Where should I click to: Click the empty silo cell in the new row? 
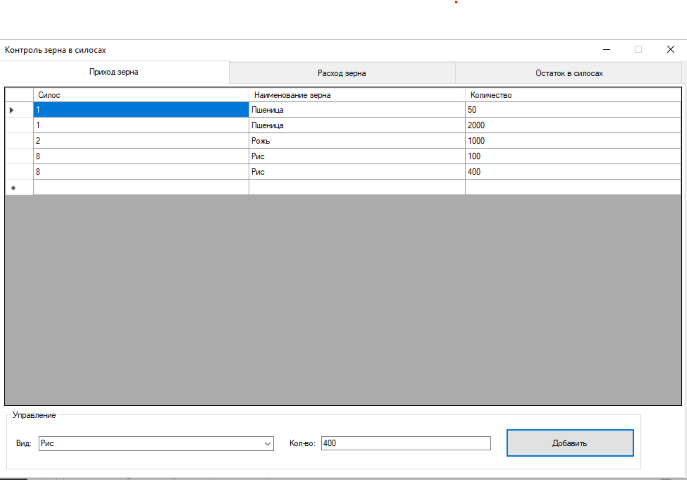pos(140,187)
